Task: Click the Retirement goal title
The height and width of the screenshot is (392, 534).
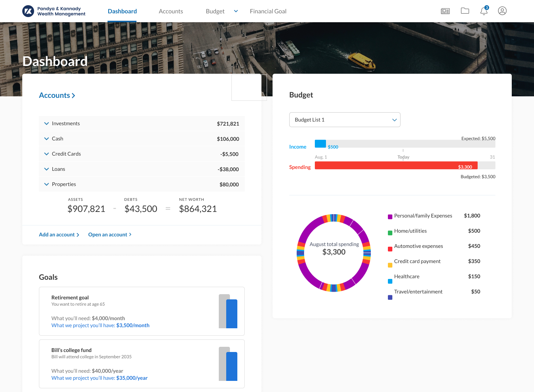Action: click(x=70, y=298)
